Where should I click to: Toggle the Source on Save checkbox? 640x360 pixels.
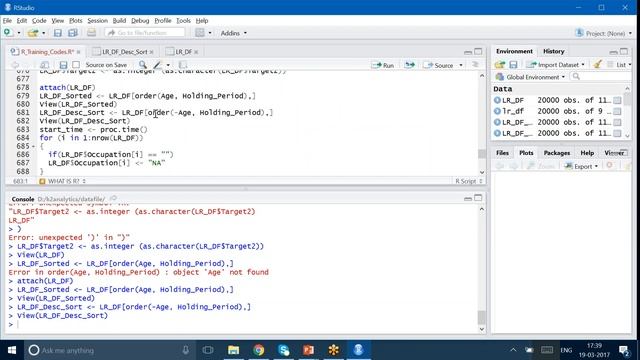(x=76, y=65)
